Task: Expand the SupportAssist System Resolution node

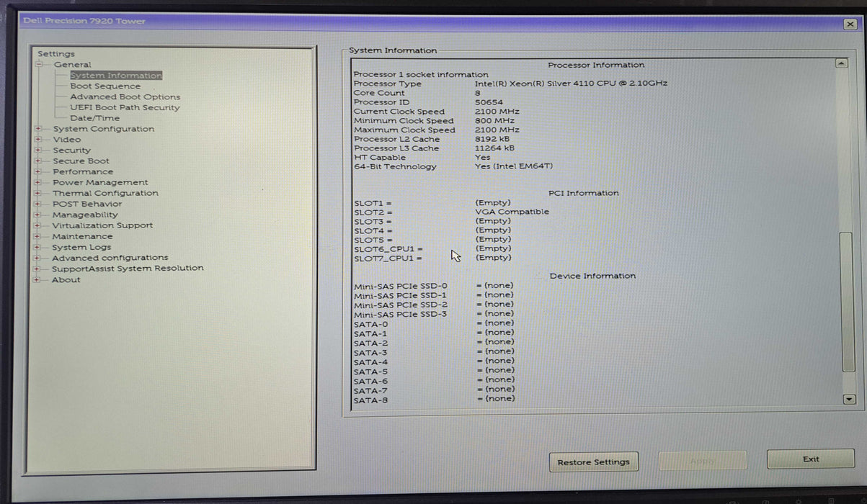Action: (x=37, y=269)
